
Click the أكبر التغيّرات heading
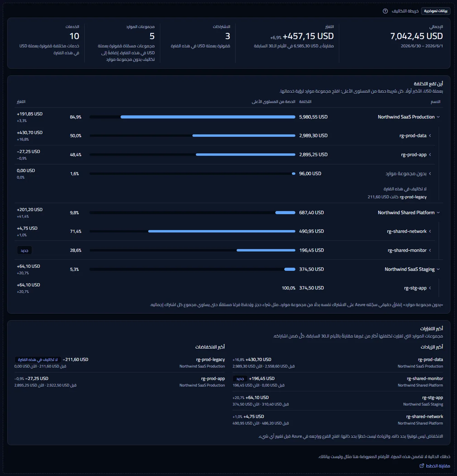pos(431,329)
